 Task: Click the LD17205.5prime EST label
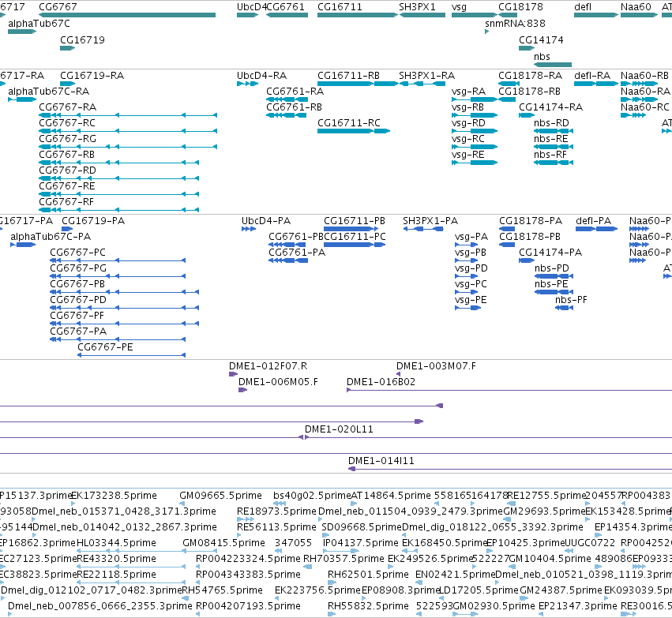coord(479,590)
